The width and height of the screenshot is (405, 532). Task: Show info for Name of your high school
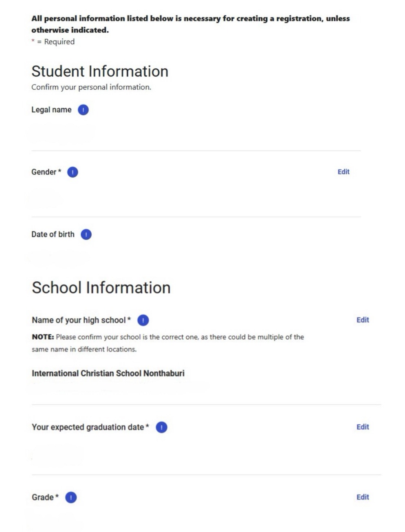143,320
